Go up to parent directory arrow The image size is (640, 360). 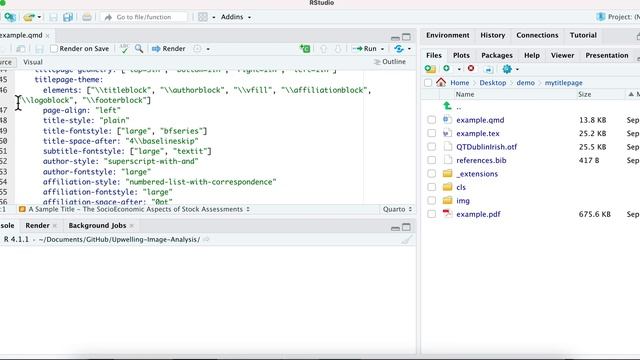tap(447, 106)
